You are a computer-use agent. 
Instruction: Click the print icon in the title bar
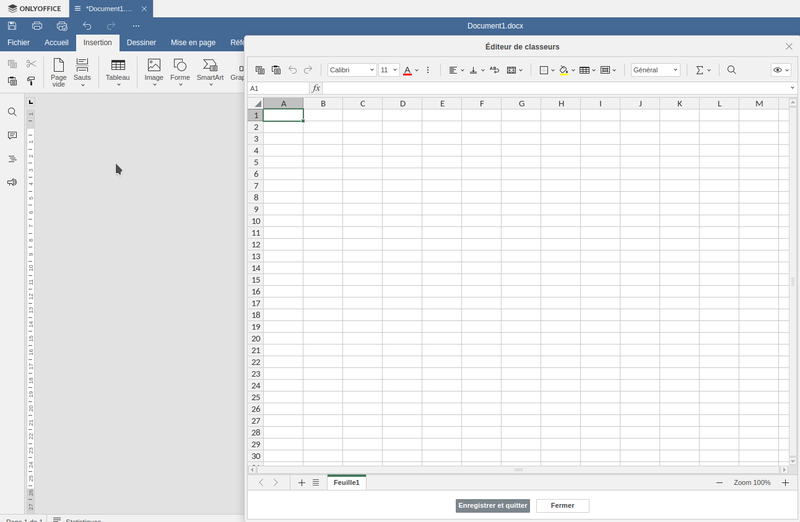(37, 25)
